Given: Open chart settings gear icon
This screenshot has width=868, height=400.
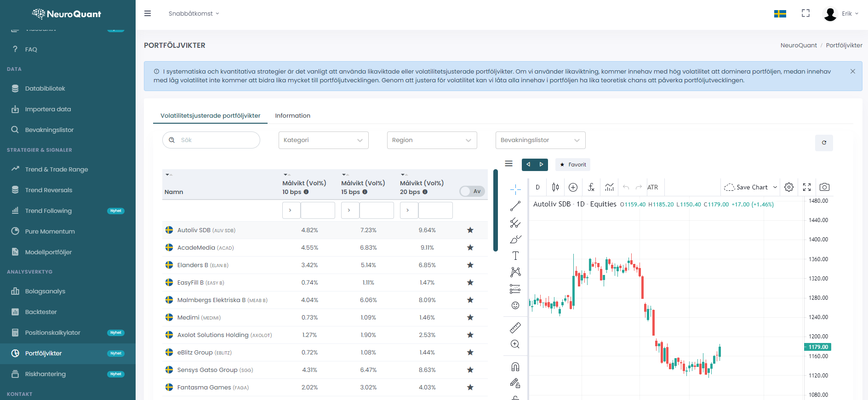Looking at the screenshot, I should pyautogui.click(x=789, y=187).
